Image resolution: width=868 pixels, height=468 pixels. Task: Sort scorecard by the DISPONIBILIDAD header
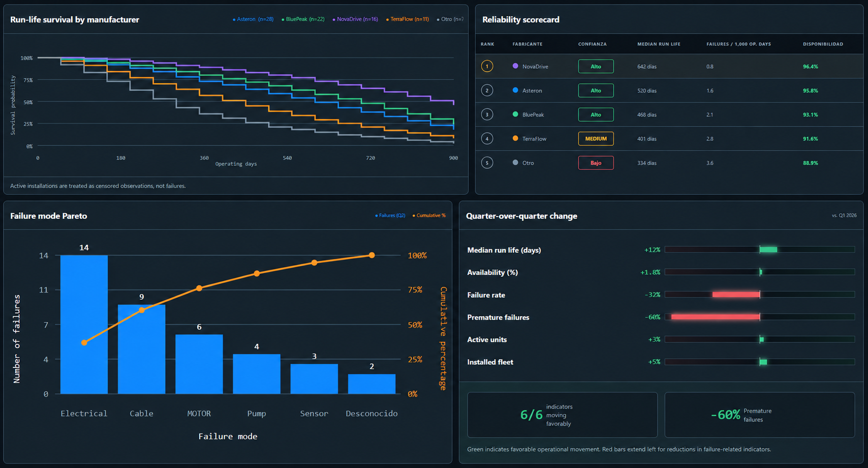point(823,44)
